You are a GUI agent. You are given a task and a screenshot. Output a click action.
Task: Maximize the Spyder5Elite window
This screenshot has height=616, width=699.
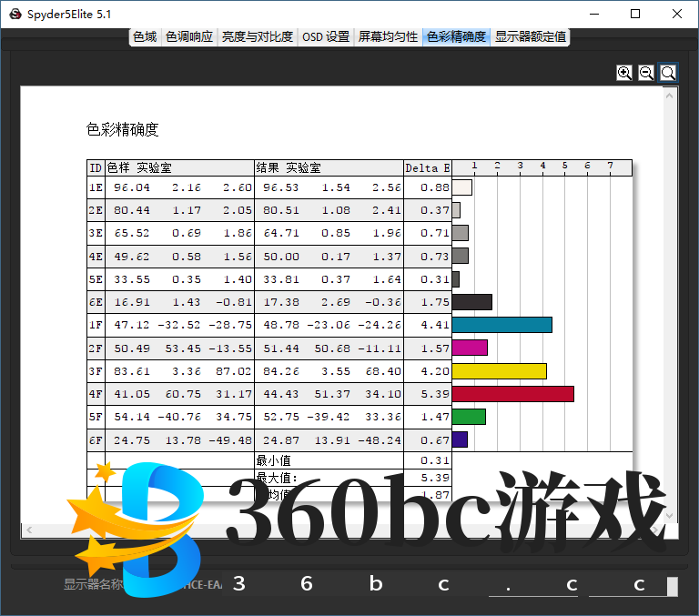[635, 14]
